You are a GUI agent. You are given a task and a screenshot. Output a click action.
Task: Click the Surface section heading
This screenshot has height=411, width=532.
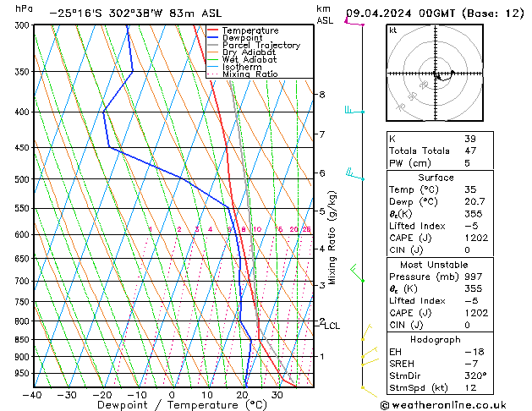(436, 178)
